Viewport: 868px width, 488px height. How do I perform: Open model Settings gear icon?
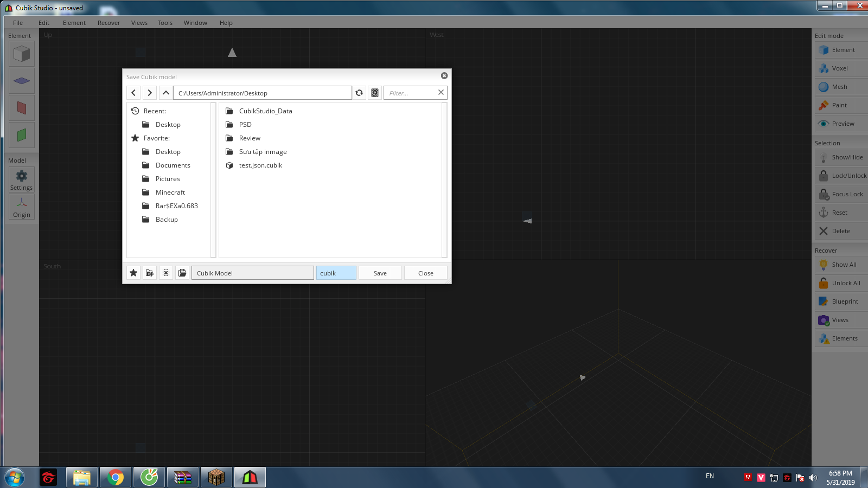click(x=22, y=179)
